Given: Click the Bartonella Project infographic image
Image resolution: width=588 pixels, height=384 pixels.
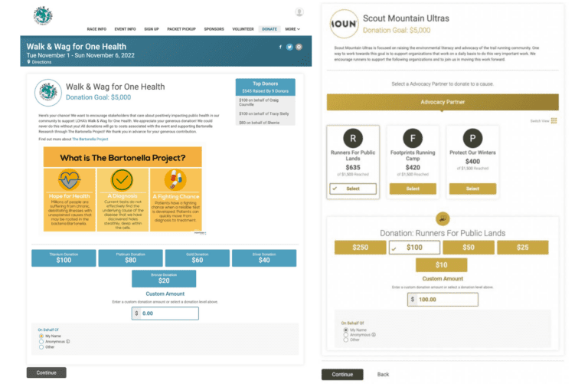Looking at the screenshot, I should tap(122, 189).
